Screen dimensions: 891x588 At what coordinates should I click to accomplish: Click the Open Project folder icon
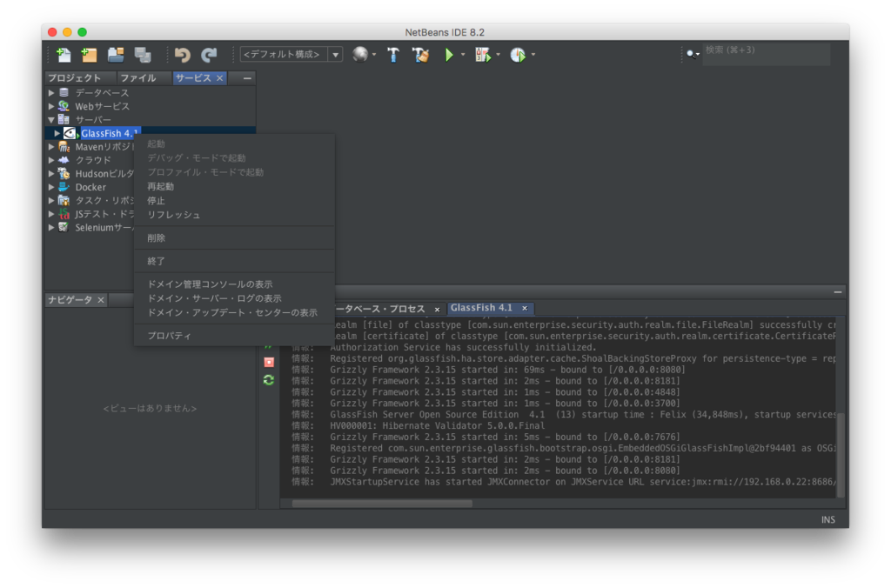coord(116,55)
